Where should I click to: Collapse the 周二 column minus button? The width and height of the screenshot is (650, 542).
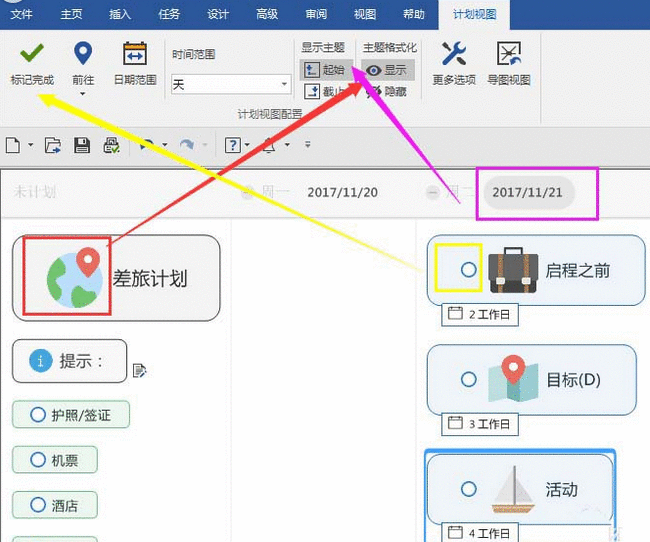432,192
